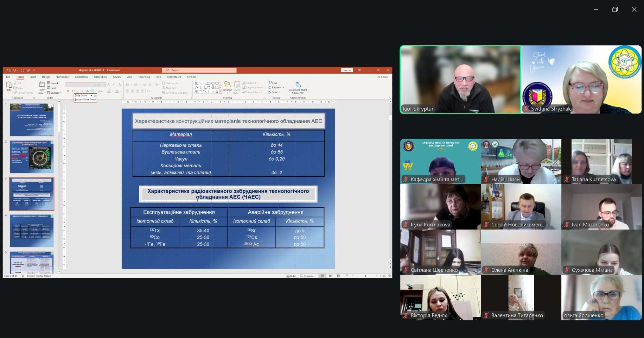Click the Save icon in PowerPoint title bar

point(8,70)
